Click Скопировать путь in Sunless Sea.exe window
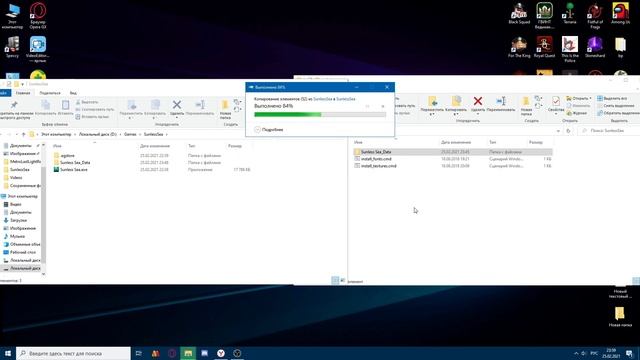The image size is (640, 360). pyautogui.click(x=95, y=109)
